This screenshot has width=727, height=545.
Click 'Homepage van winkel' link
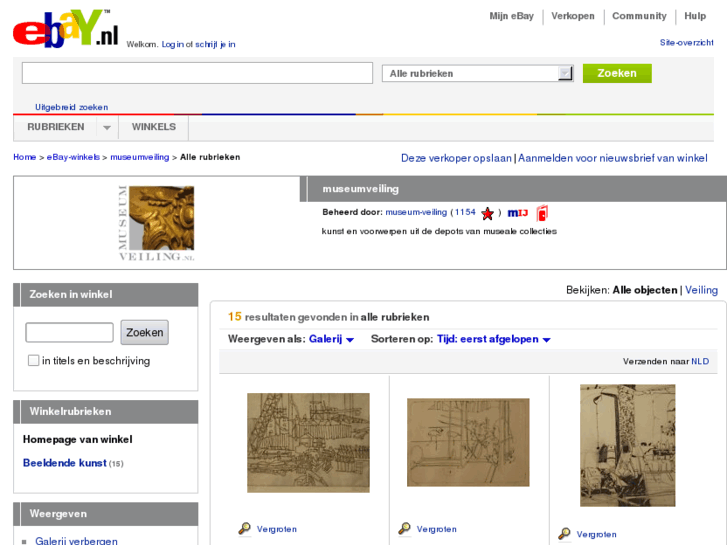(x=77, y=439)
